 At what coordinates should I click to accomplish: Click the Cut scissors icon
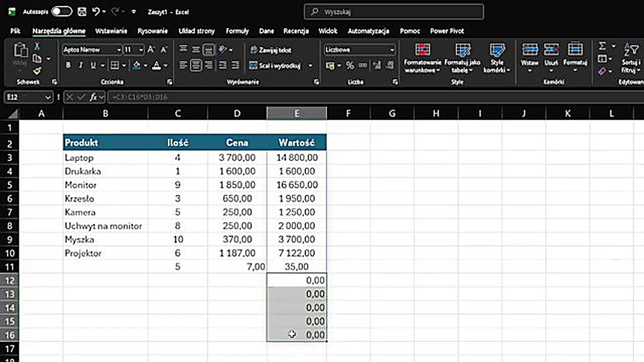[x=37, y=46]
